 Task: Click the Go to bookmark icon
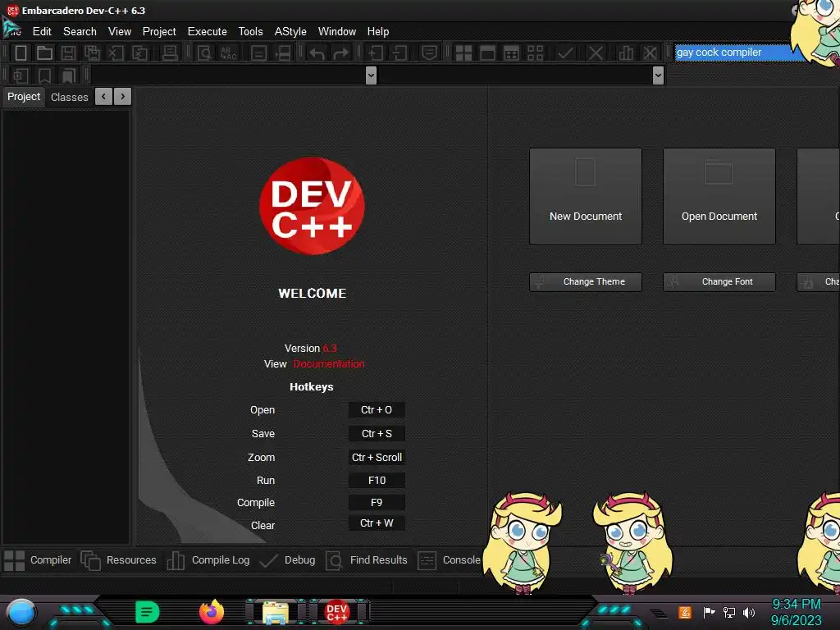click(x=69, y=75)
